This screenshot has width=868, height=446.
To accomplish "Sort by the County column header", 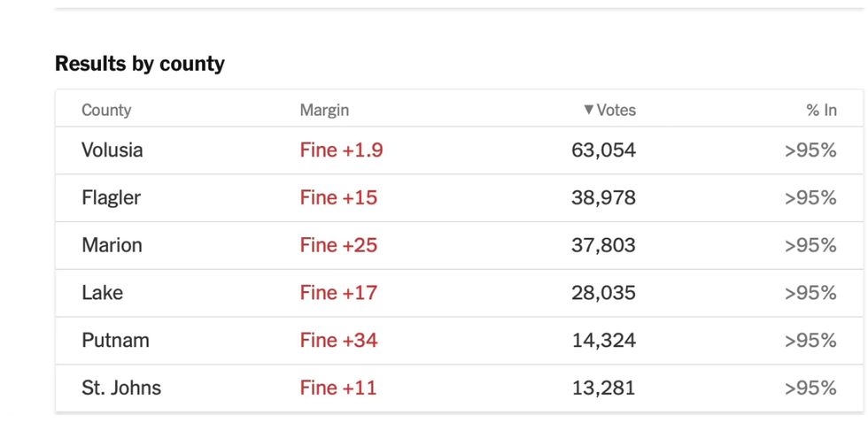I will 106,111.
